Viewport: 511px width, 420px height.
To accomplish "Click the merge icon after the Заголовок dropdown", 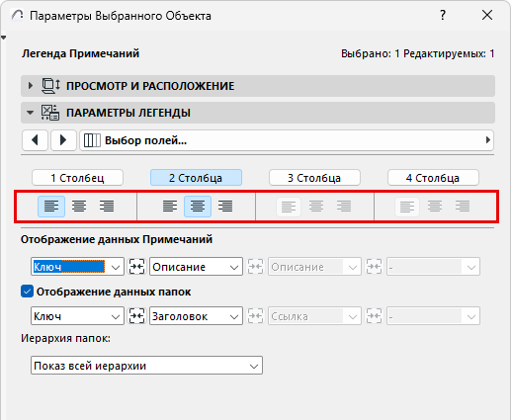I will tap(255, 316).
